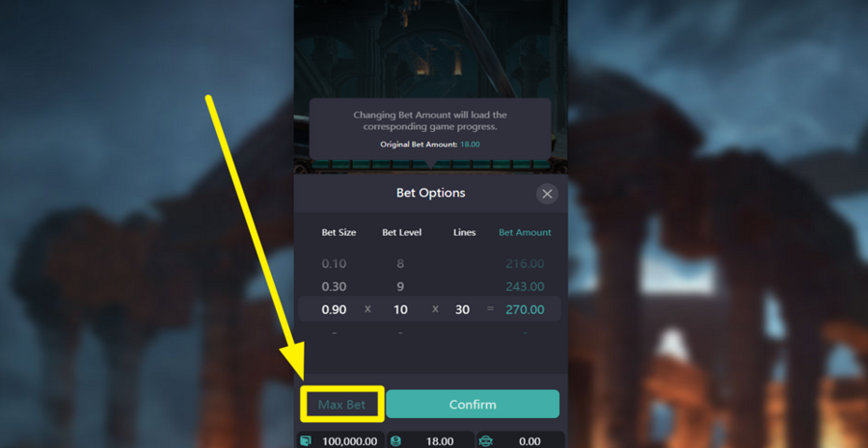Pick bet amount 243.00
This screenshot has width=868, height=448.
[x=525, y=286]
